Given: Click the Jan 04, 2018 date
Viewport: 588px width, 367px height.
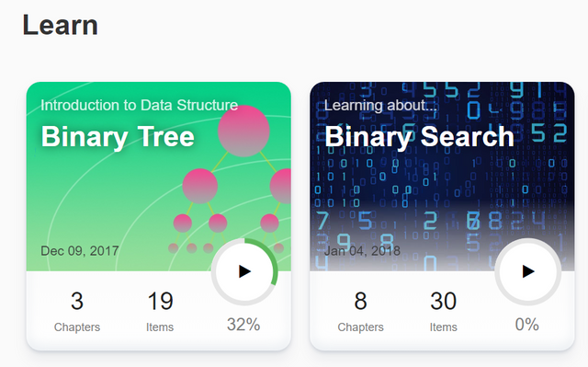Looking at the screenshot, I should (x=362, y=251).
